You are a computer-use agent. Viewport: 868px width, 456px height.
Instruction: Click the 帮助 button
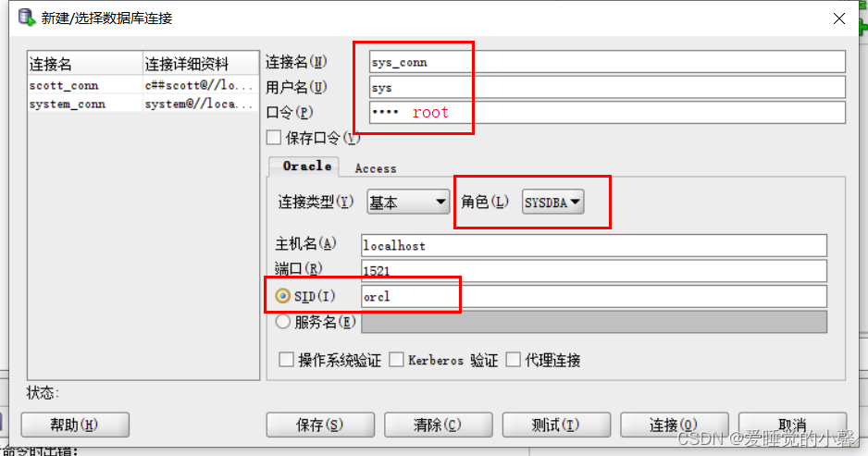[x=75, y=425]
